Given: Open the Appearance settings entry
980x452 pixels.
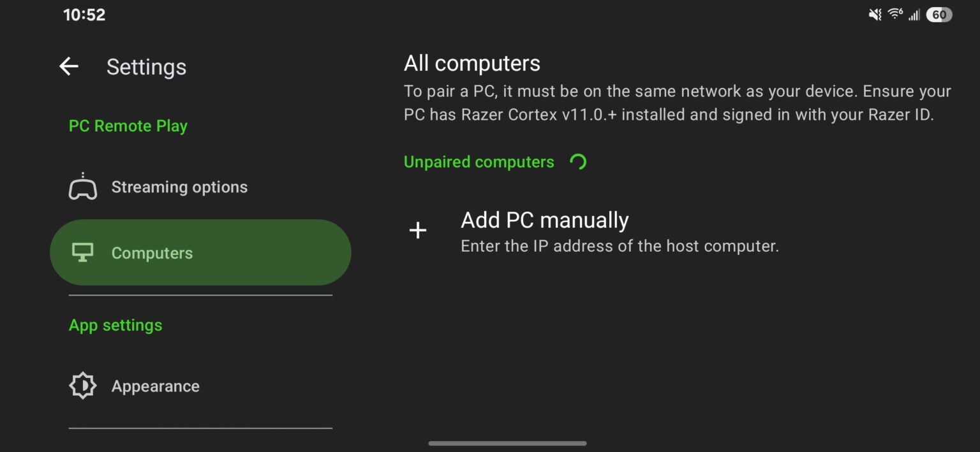Looking at the screenshot, I should coord(155,385).
